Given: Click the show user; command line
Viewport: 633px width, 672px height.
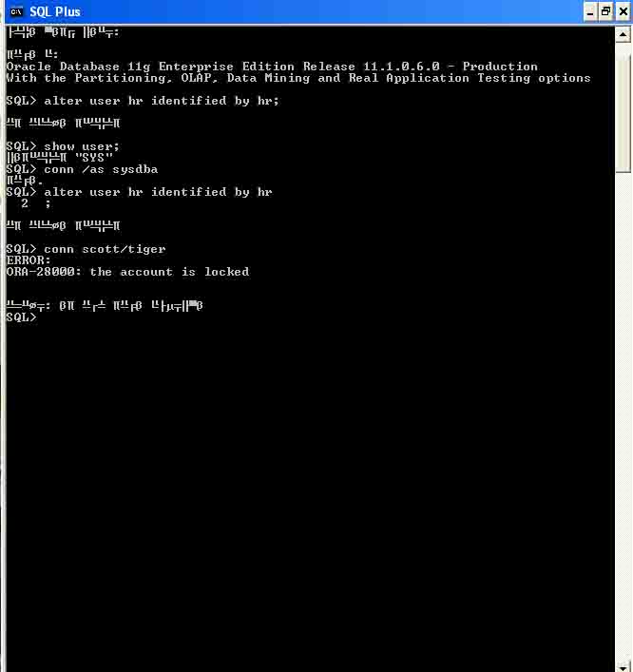Looking at the screenshot, I should click(x=63, y=146).
